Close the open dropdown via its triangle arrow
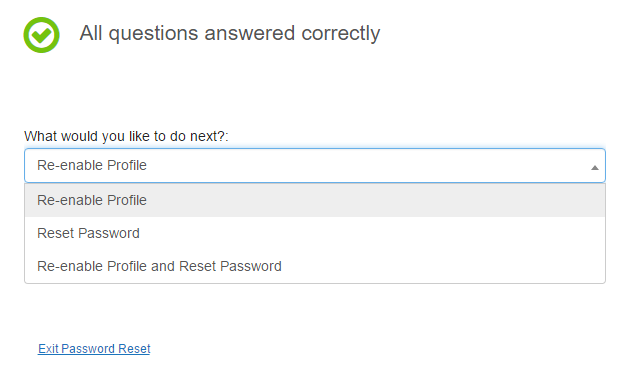This screenshot has height=391, width=623. pyautogui.click(x=594, y=168)
